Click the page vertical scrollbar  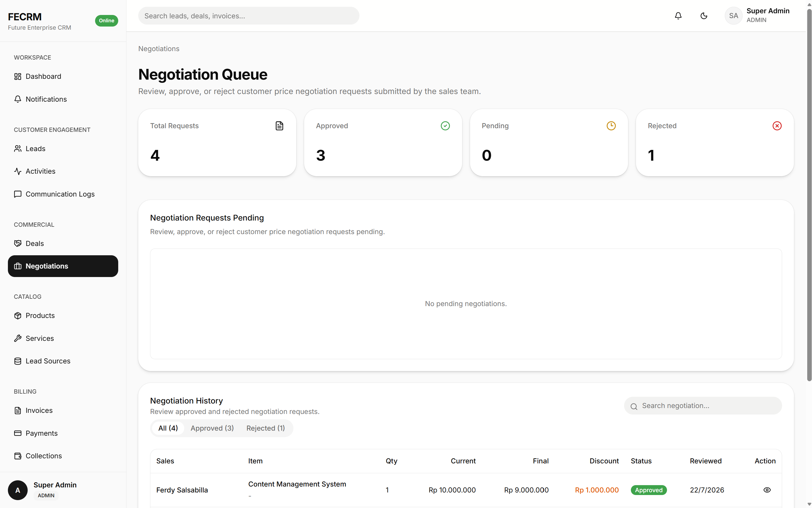pos(809,195)
